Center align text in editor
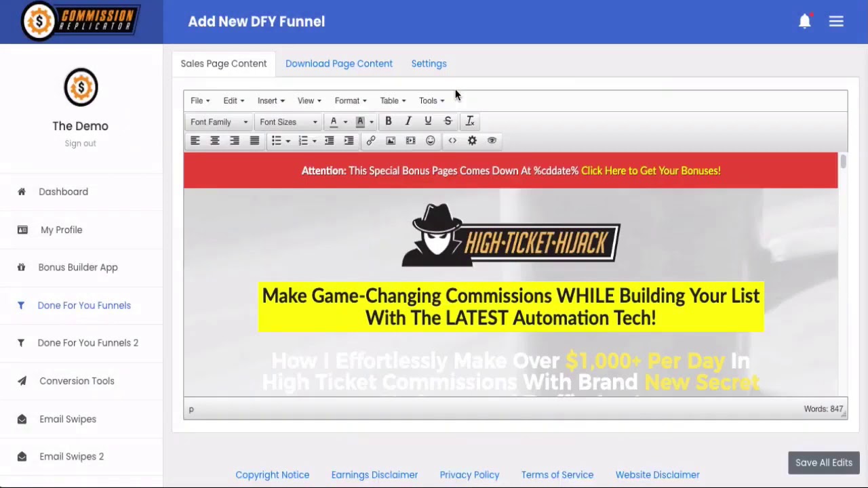 click(x=215, y=141)
